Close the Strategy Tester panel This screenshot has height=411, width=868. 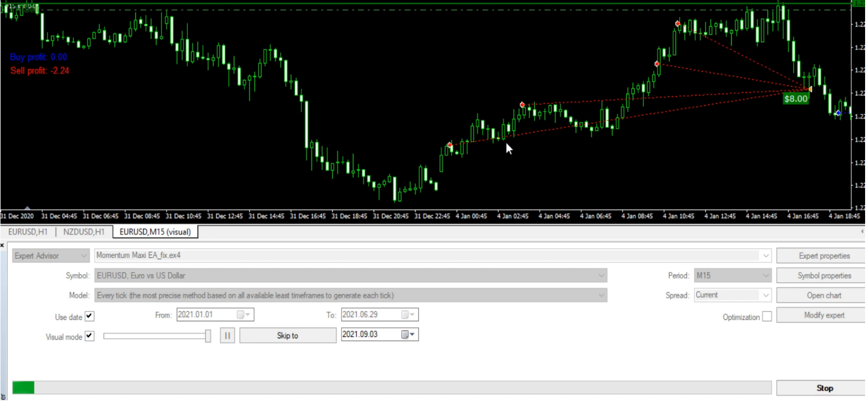(x=2, y=246)
